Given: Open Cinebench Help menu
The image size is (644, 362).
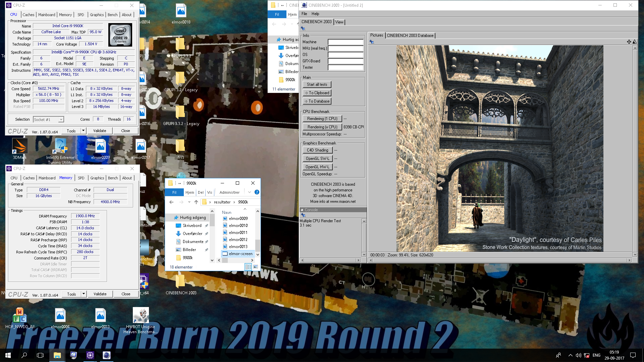Looking at the screenshot, I should [315, 14].
